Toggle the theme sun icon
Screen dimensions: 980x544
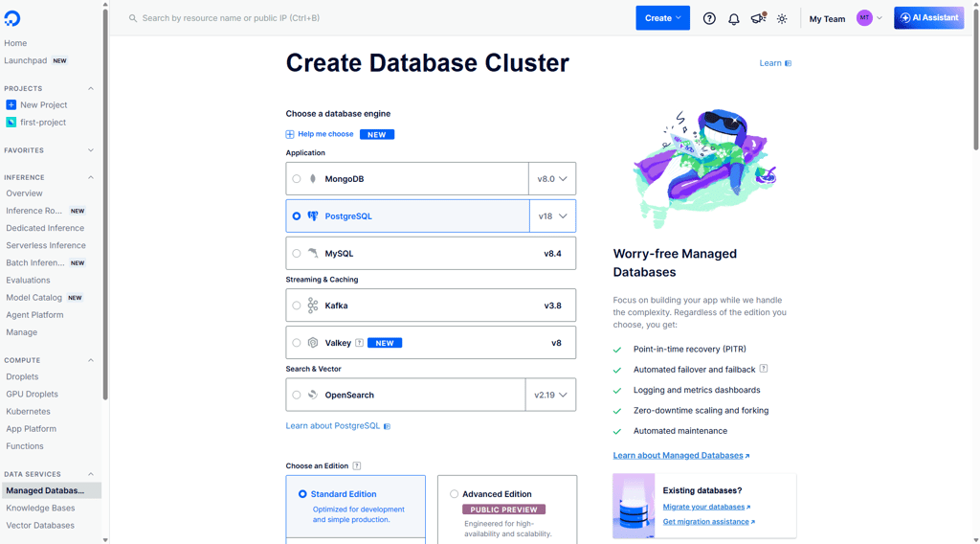tap(782, 19)
